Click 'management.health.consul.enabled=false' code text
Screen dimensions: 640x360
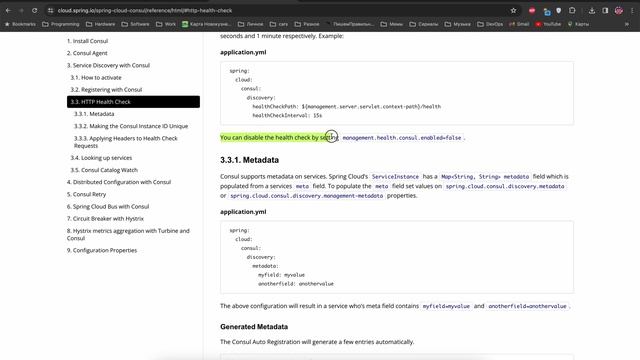[x=402, y=138]
